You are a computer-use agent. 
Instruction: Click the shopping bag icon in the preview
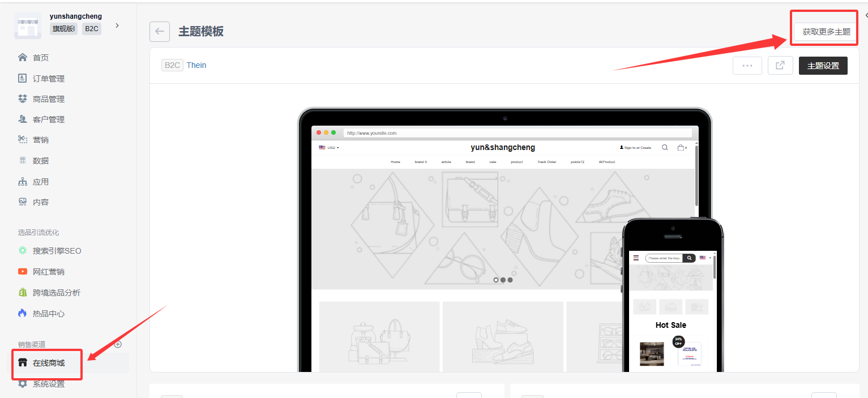pyautogui.click(x=681, y=148)
